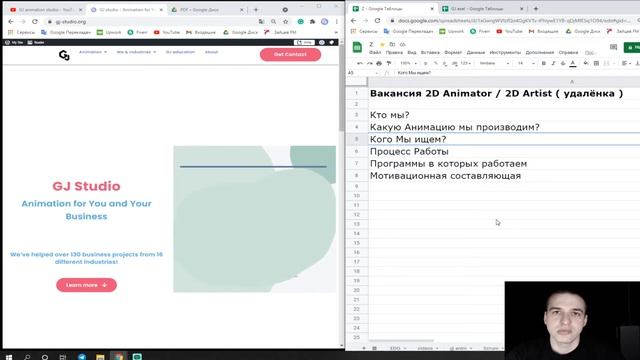Open Windows Start menu
Screen dimensions: 640x360
(x=9, y=357)
